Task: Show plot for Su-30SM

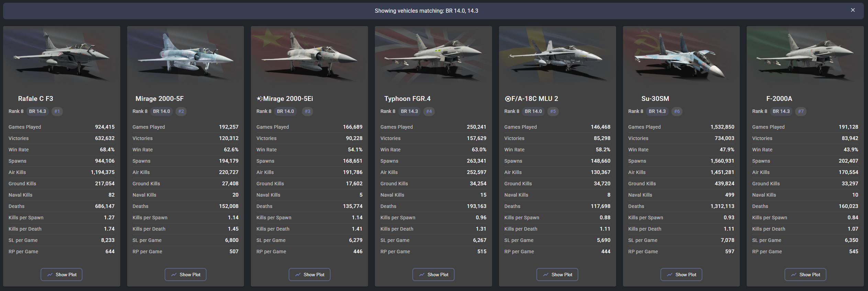Action: pos(681,275)
